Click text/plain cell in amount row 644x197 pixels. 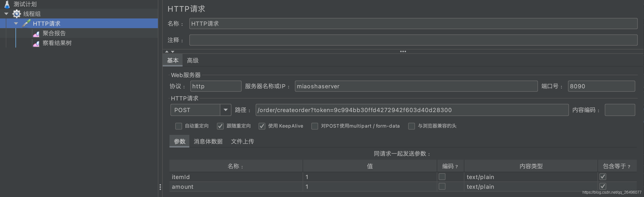(x=531, y=187)
